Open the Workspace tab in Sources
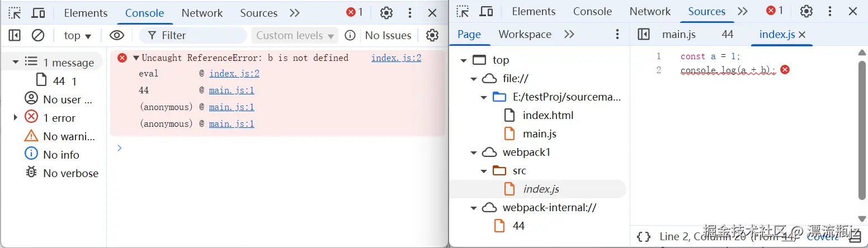This screenshot has height=248, width=868. pos(525,35)
